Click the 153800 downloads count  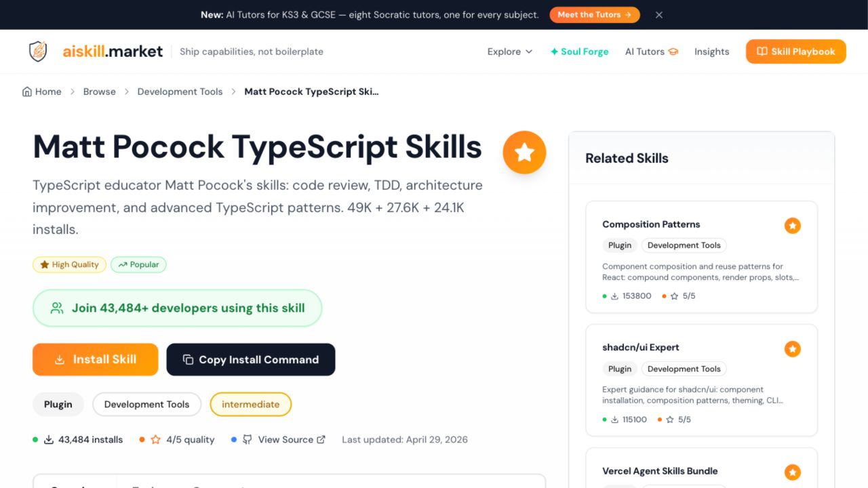637,296
